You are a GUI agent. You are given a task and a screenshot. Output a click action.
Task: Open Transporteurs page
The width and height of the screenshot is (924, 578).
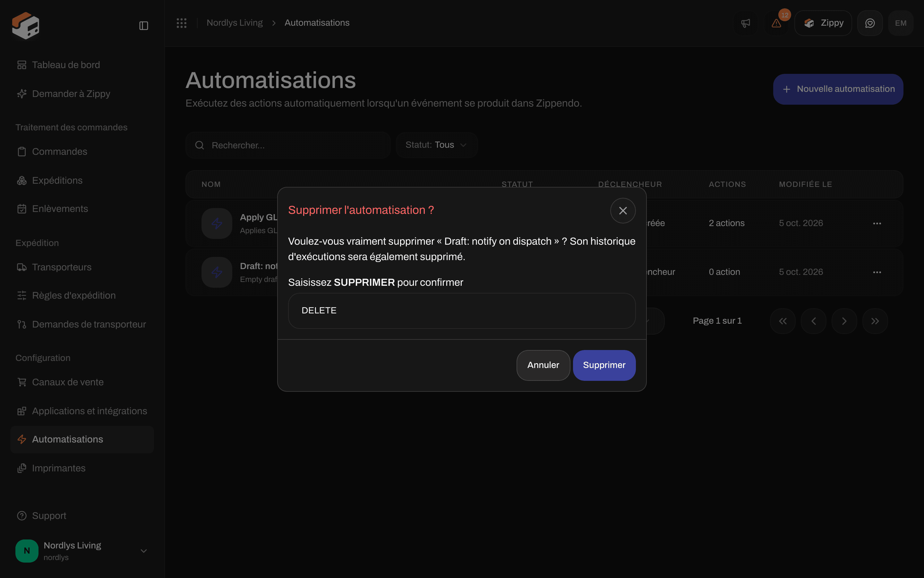(x=82, y=267)
